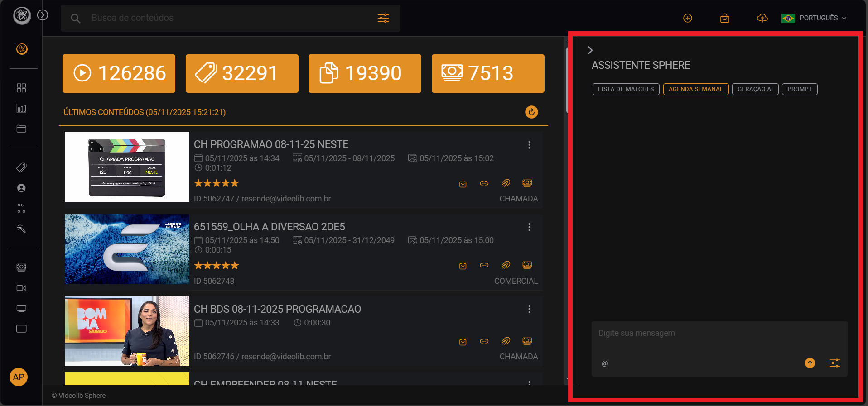Open search filter options sliders icon

click(383, 18)
